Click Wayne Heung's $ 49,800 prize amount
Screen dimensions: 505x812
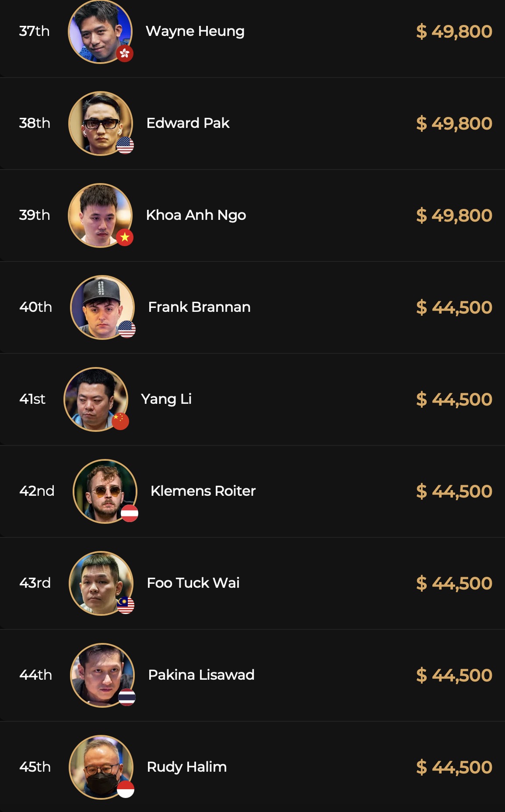(x=454, y=32)
